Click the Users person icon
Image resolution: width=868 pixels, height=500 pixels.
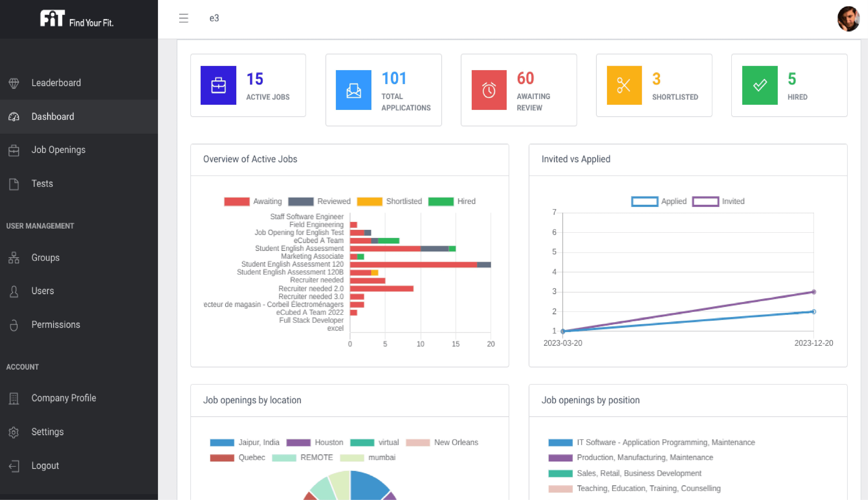tap(14, 291)
